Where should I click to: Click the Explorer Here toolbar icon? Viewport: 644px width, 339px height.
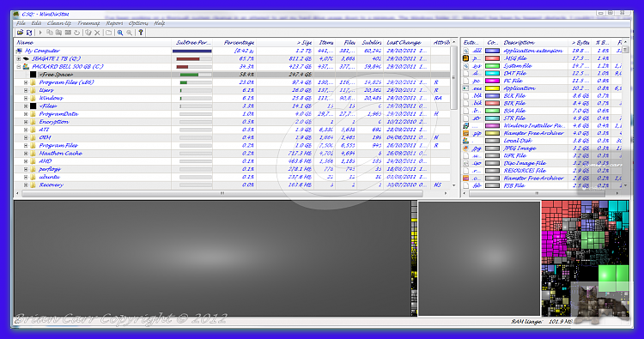[58, 33]
